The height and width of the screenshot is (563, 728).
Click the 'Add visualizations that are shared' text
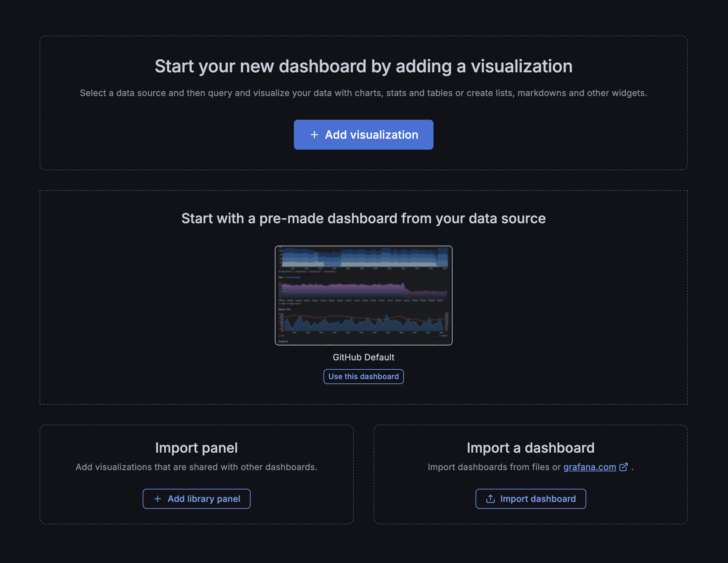196,467
